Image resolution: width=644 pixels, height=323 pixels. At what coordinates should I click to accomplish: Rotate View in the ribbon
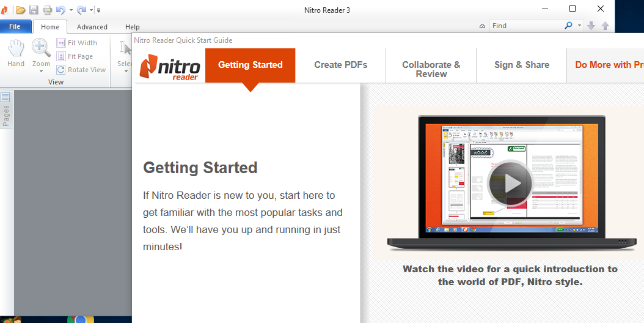81,70
